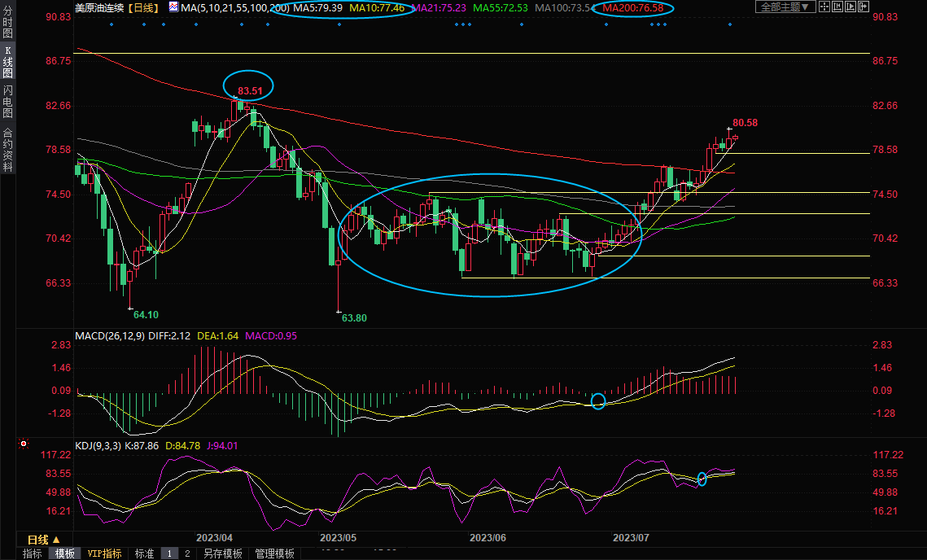Click the red KDJ settings icon
The height and width of the screenshot is (560, 927).
click(x=24, y=444)
